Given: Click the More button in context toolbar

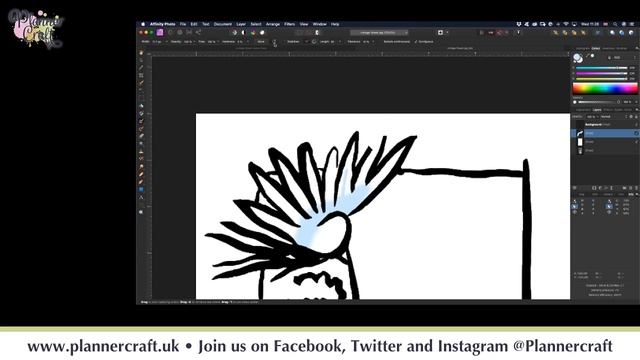Looking at the screenshot, I should pos(261,42).
